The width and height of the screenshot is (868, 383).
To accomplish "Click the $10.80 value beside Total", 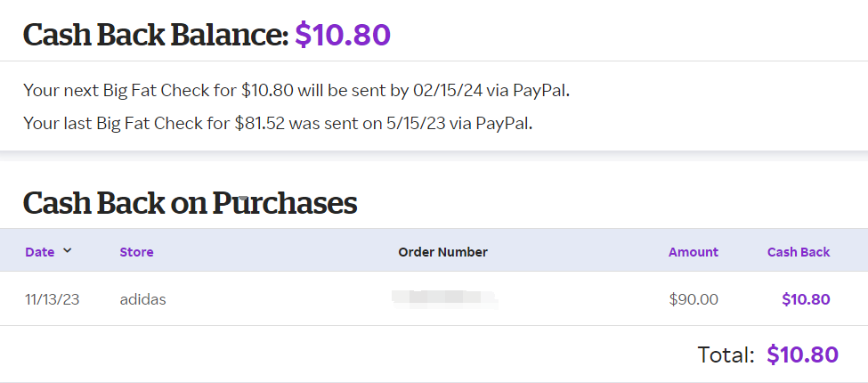I will click(802, 354).
